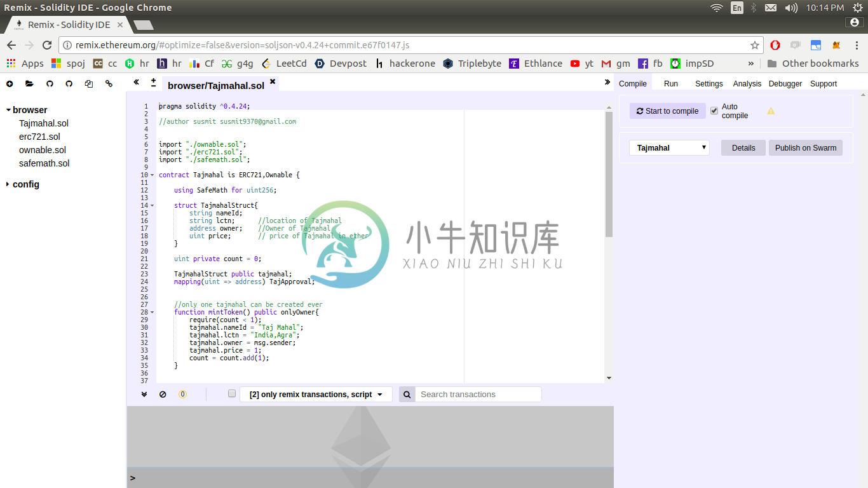This screenshot has width=868, height=488.
Task: Increase the editor font size
Action: (153, 82)
